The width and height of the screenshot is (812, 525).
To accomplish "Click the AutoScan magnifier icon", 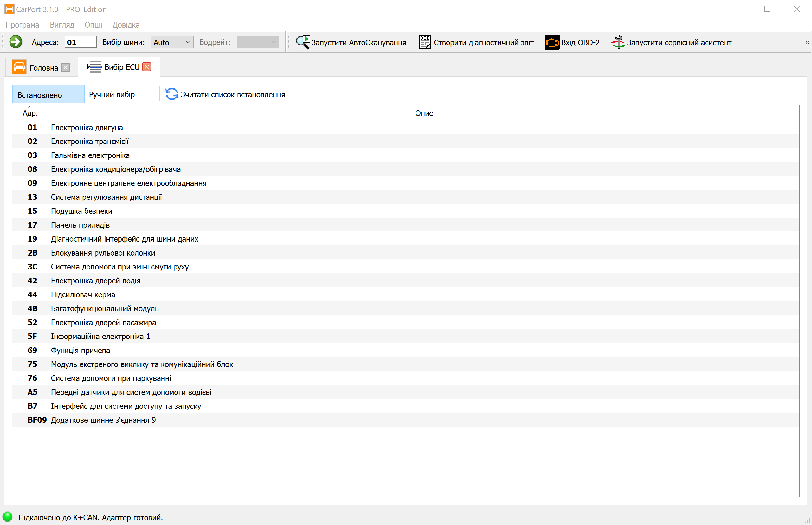I will coord(302,42).
